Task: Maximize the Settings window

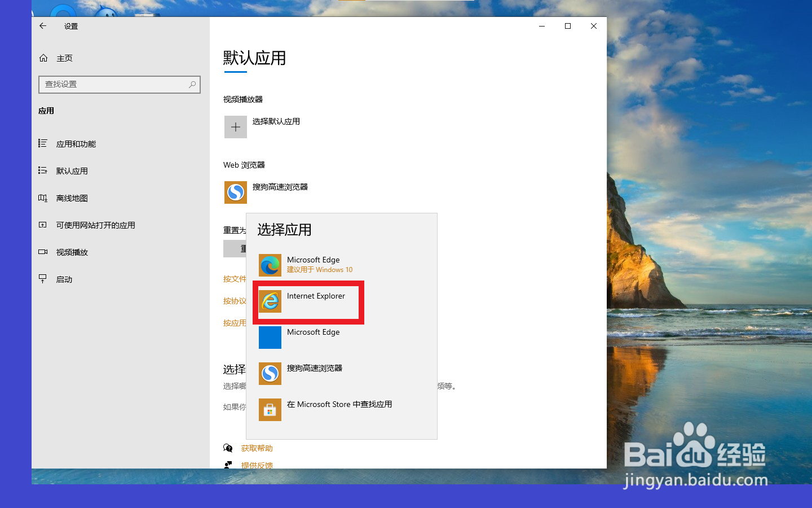Action: point(568,26)
